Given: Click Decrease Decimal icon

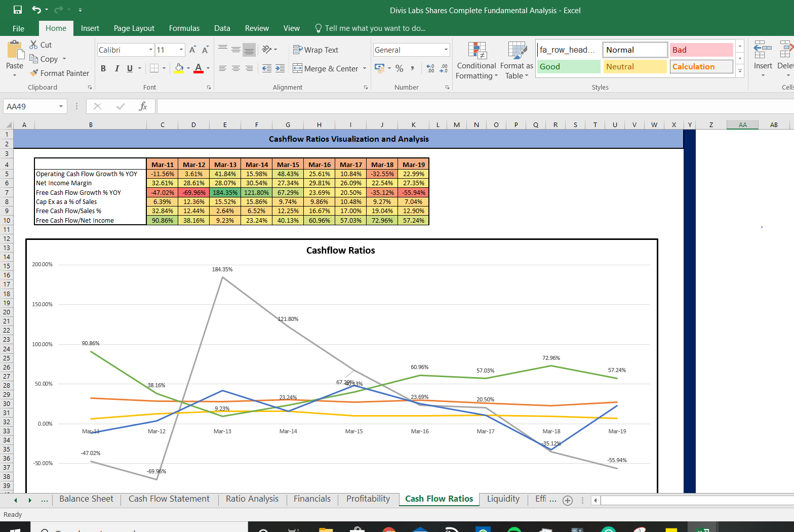Looking at the screenshot, I should (444, 68).
